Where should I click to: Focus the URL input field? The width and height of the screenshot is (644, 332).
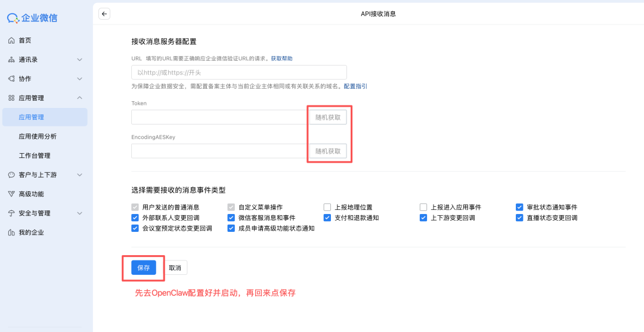pyautogui.click(x=239, y=73)
